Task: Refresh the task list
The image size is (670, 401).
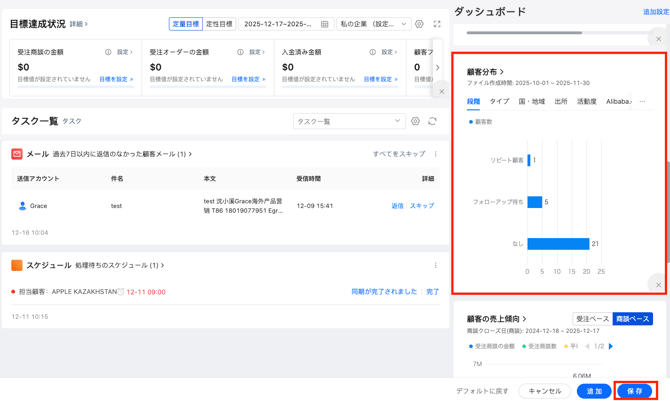Action: (x=432, y=121)
